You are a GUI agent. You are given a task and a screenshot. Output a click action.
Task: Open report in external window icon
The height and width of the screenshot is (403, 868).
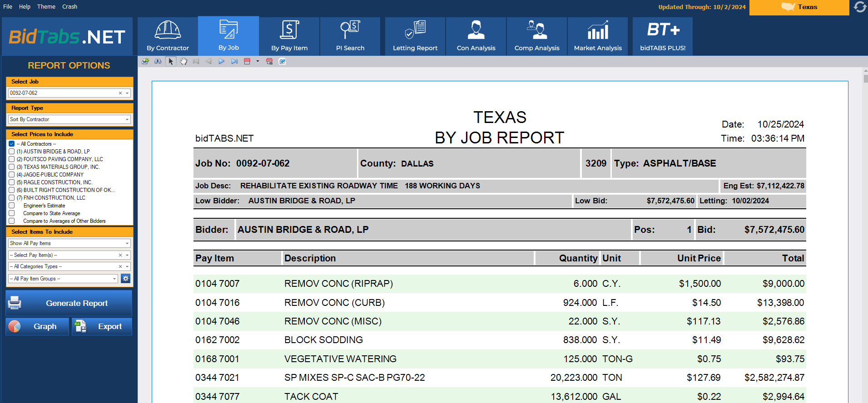[x=282, y=61]
